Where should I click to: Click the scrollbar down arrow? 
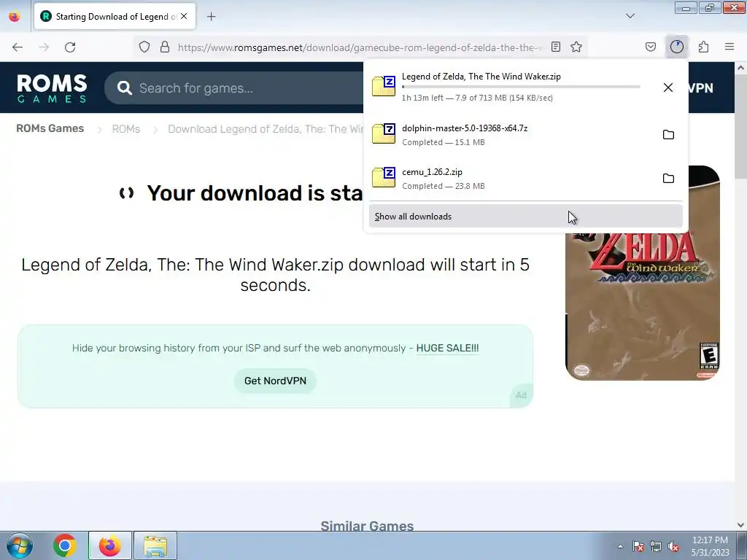(x=740, y=525)
